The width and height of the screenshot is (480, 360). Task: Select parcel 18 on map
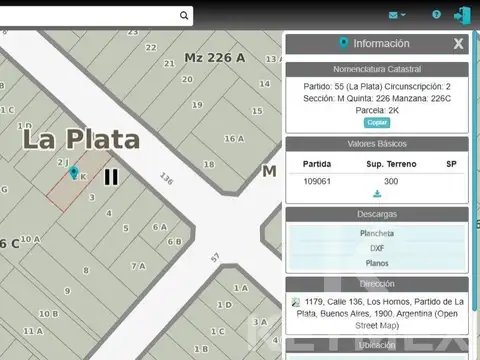point(209,164)
